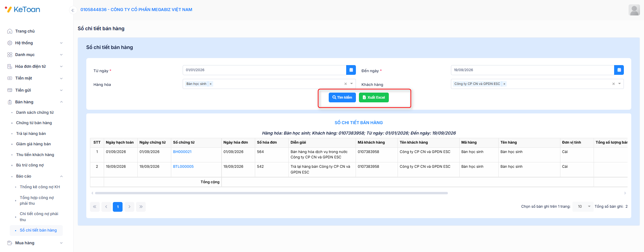The width and height of the screenshot is (644, 252).
Task: Click the KeToan logo
Action: pyautogui.click(x=22, y=9)
